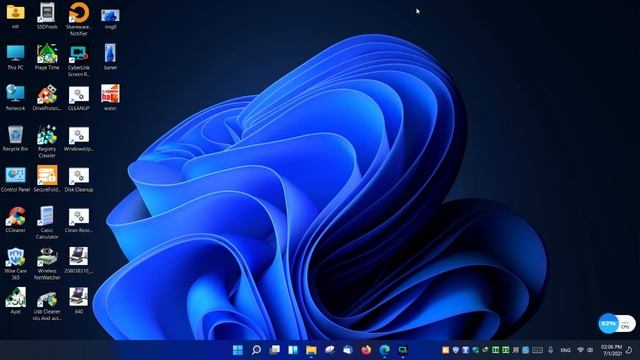Launch Firefox from the taskbar
The height and width of the screenshot is (360, 640).
pyautogui.click(x=366, y=350)
